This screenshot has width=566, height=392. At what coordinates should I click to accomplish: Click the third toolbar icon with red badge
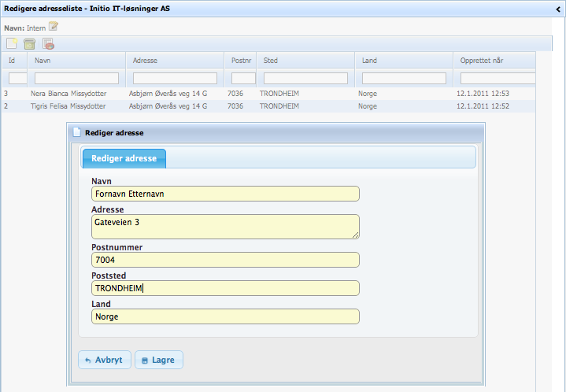click(48, 44)
